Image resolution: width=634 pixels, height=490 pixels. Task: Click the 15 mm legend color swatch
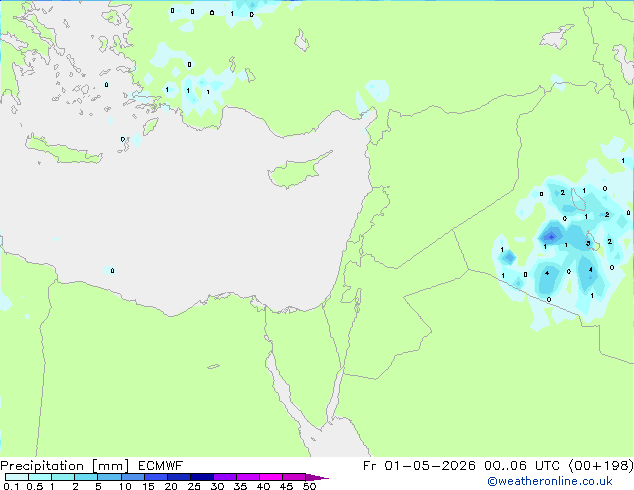[155, 477]
